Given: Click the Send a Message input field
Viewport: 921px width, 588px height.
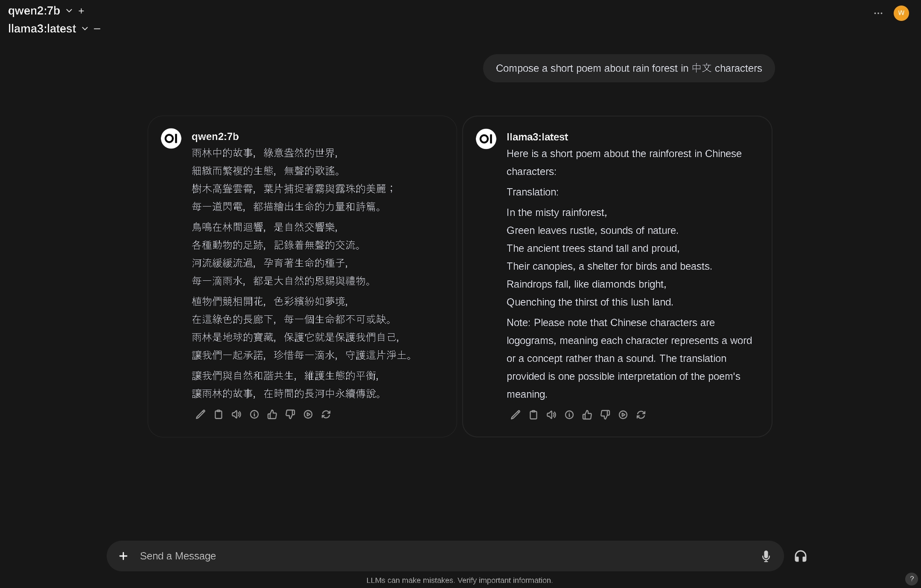Looking at the screenshot, I should click(444, 556).
